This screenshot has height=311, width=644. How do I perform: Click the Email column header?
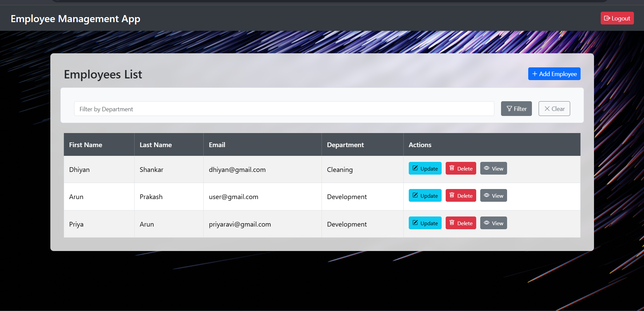point(217,144)
